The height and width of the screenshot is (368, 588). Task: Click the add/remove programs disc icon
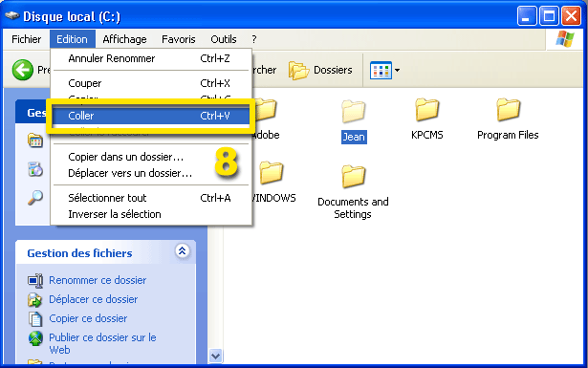click(x=35, y=169)
